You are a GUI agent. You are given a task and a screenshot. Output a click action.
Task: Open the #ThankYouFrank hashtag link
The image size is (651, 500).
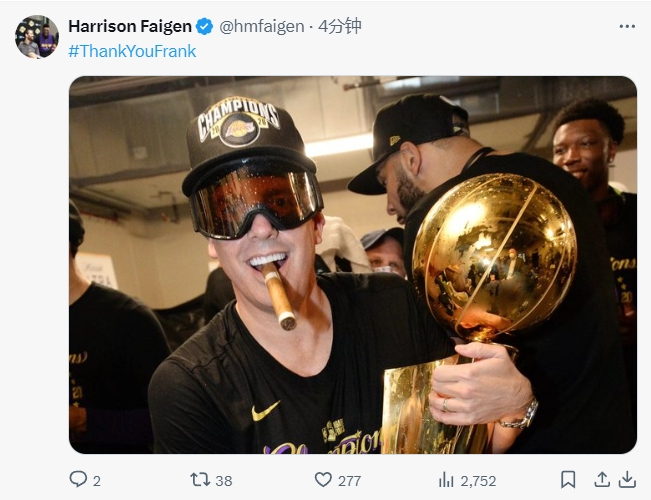(x=132, y=51)
